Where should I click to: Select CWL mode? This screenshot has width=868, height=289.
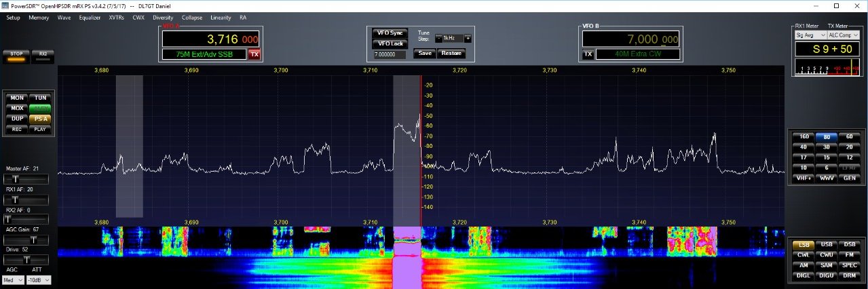(x=804, y=254)
